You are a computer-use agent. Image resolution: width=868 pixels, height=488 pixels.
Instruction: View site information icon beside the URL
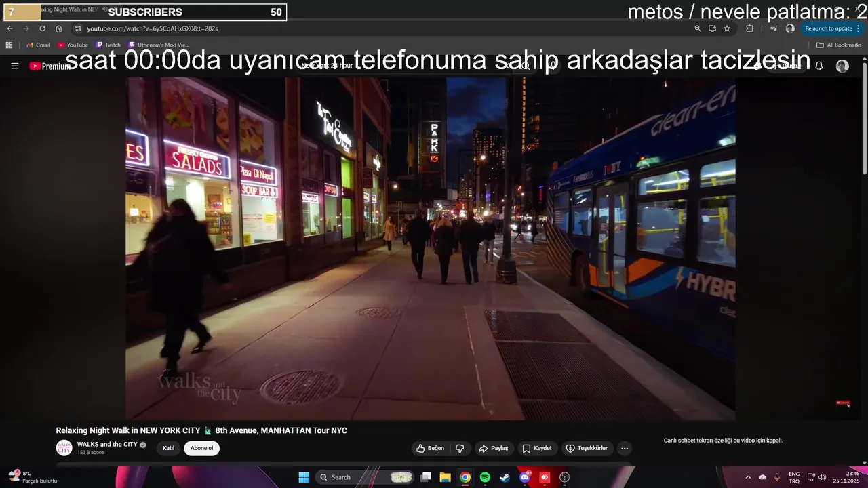coord(78,28)
